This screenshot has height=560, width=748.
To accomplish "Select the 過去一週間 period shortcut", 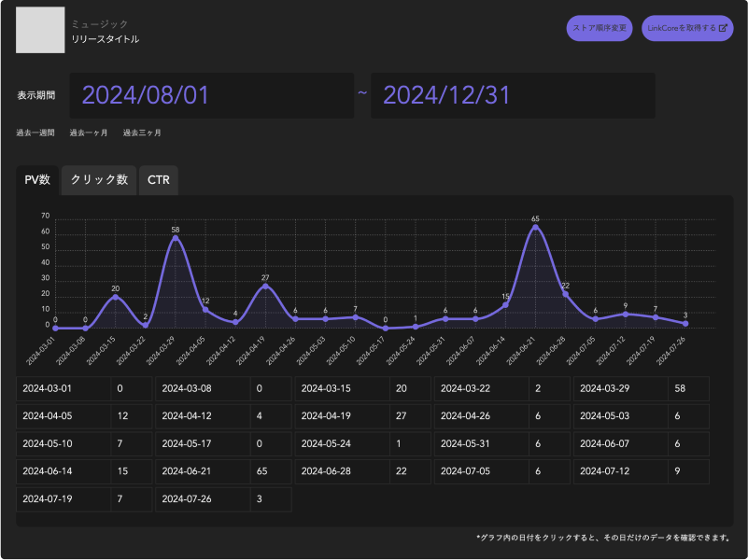I will pyautogui.click(x=35, y=133).
